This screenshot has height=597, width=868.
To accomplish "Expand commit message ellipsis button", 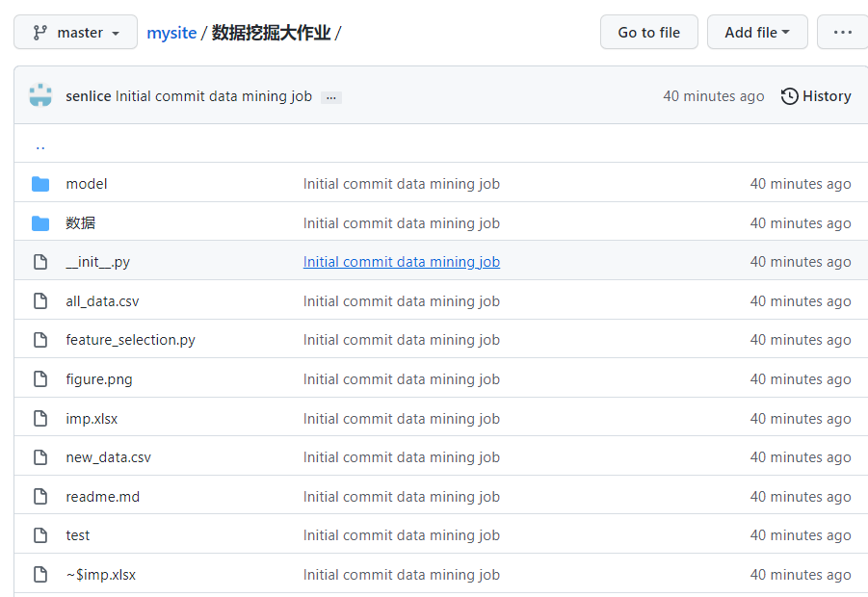I will coord(331,97).
